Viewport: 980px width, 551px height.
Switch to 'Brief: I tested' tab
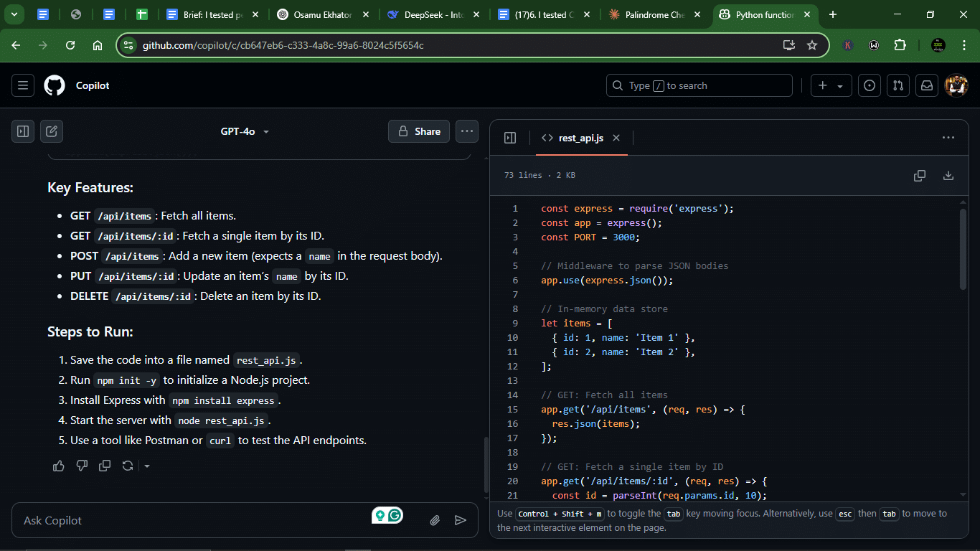[x=212, y=14]
